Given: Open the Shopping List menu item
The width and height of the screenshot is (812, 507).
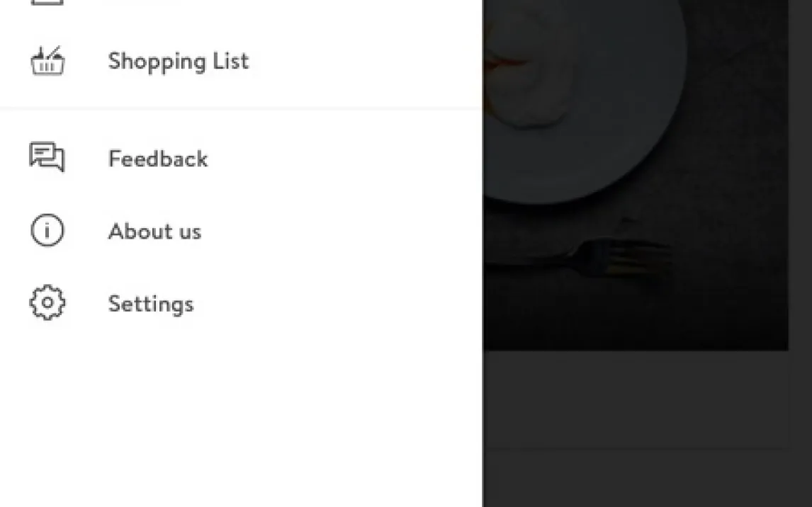Looking at the screenshot, I should click(x=178, y=61).
